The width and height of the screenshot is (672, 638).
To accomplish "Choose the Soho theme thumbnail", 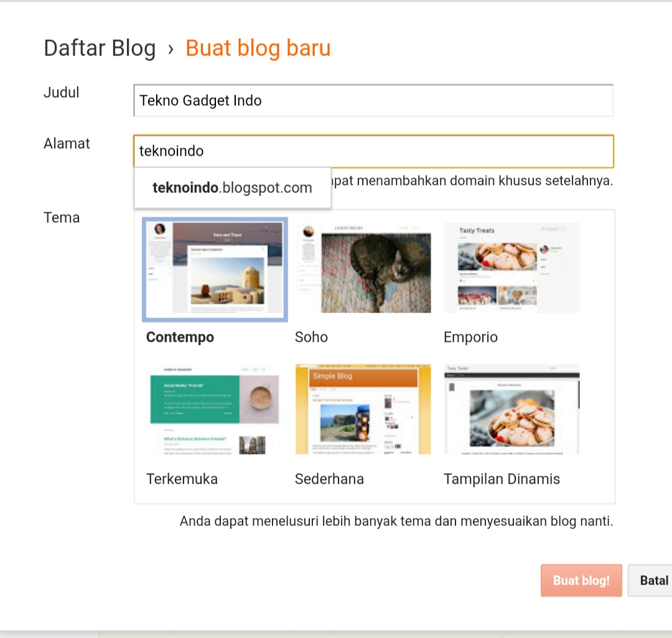I will click(363, 268).
